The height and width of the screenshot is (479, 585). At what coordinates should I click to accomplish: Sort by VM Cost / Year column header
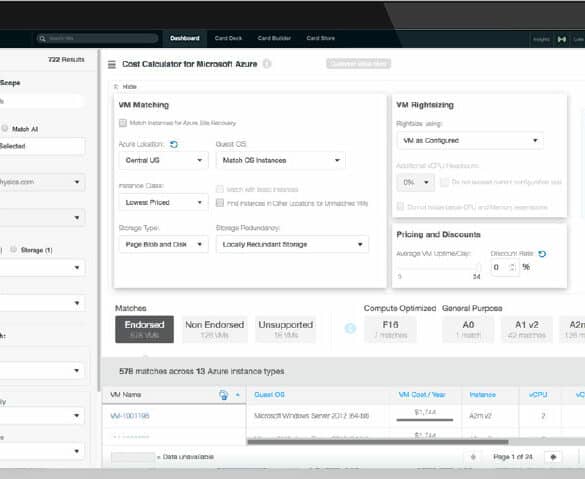(422, 395)
